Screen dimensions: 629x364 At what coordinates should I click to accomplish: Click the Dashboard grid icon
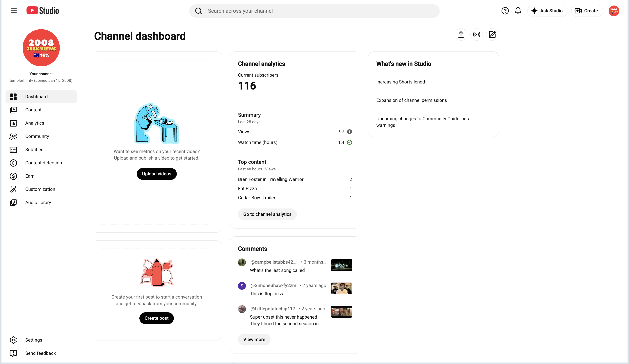coord(13,97)
